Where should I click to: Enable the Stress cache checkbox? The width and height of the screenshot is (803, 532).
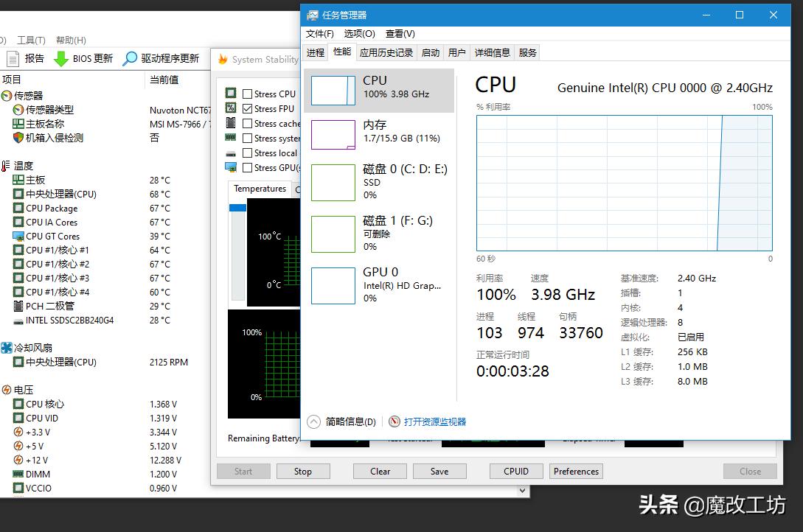247,123
